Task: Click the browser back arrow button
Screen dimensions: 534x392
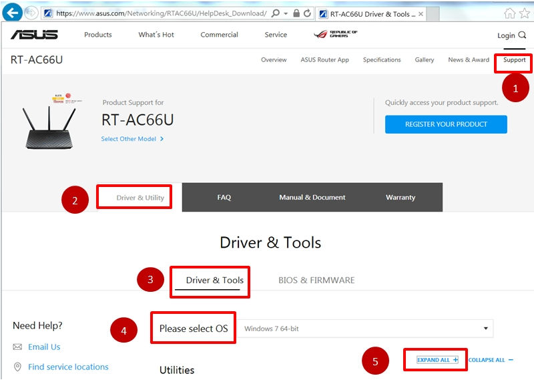Action: tap(12, 13)
